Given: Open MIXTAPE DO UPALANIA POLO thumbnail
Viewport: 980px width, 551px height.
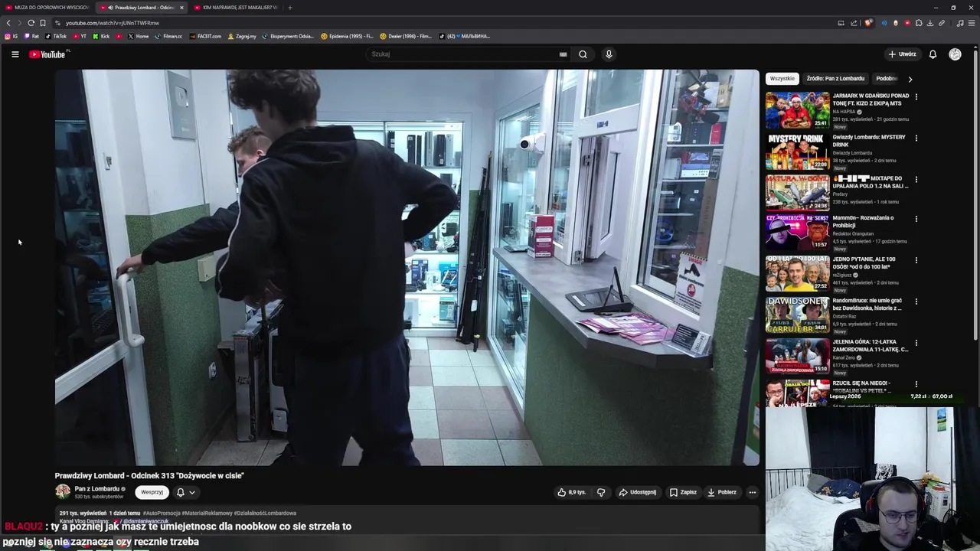Looking at the screenshot, I should [x=797, y=193].
